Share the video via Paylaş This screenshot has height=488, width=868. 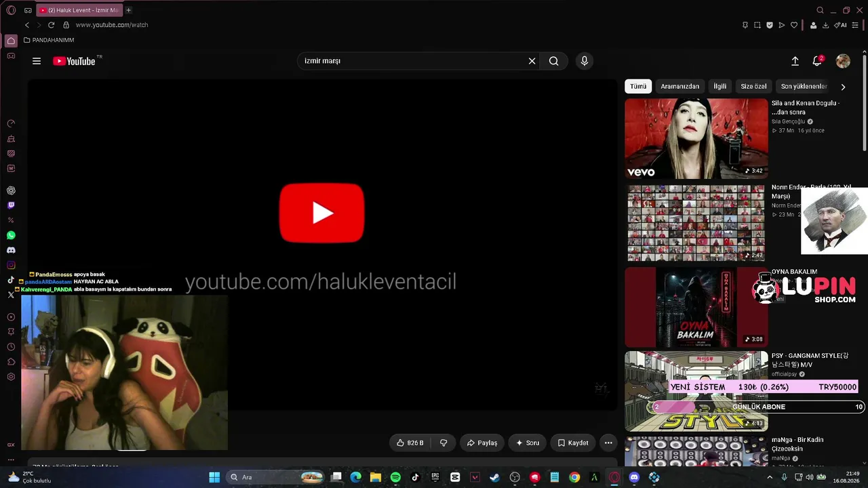[x=482, y=443]
